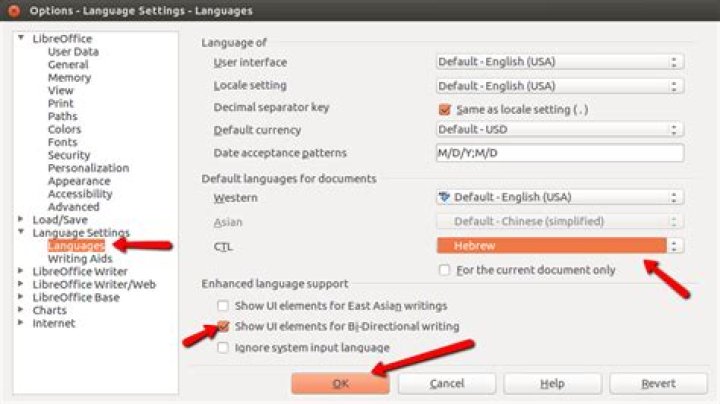Open the User interface language dropdown
This screenshot has height=404, width=720.
pos(560,62)
